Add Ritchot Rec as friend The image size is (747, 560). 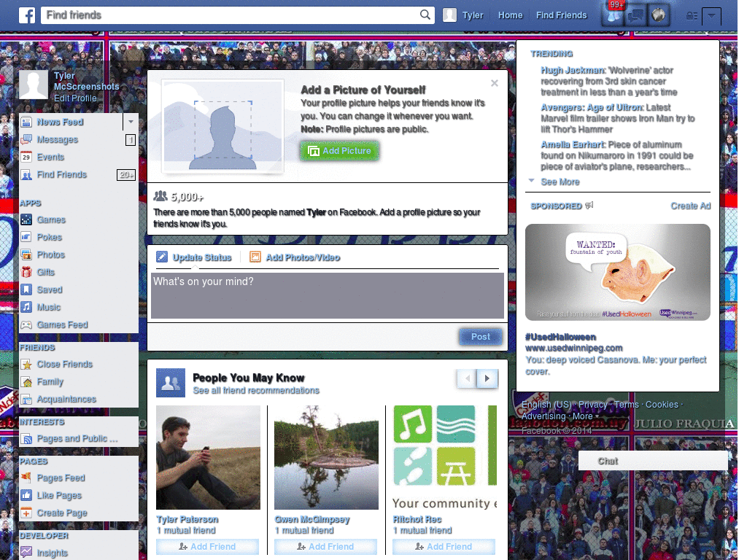[444, 547]
